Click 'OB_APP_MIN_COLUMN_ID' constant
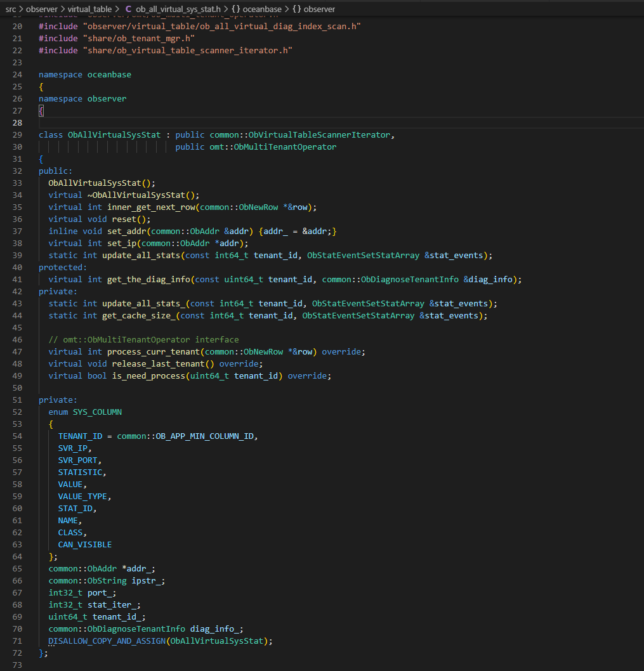Screen dimensions: 644x671 click(x=205, y=436)
